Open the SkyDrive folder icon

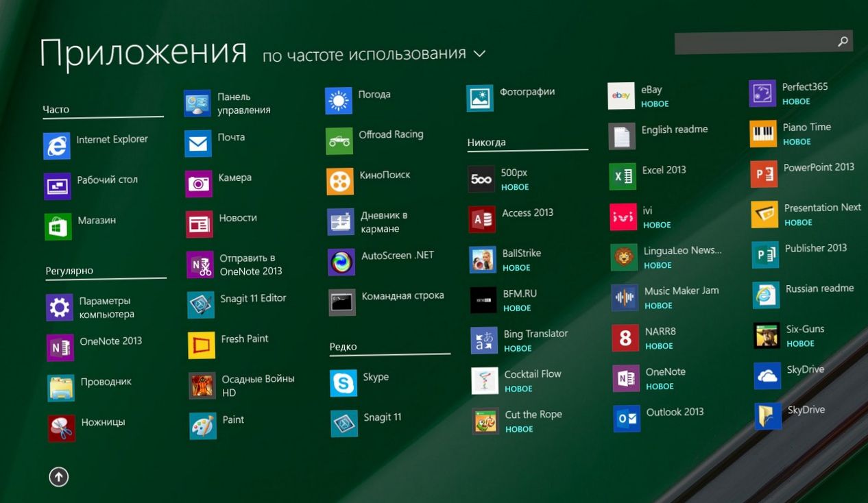768,416
